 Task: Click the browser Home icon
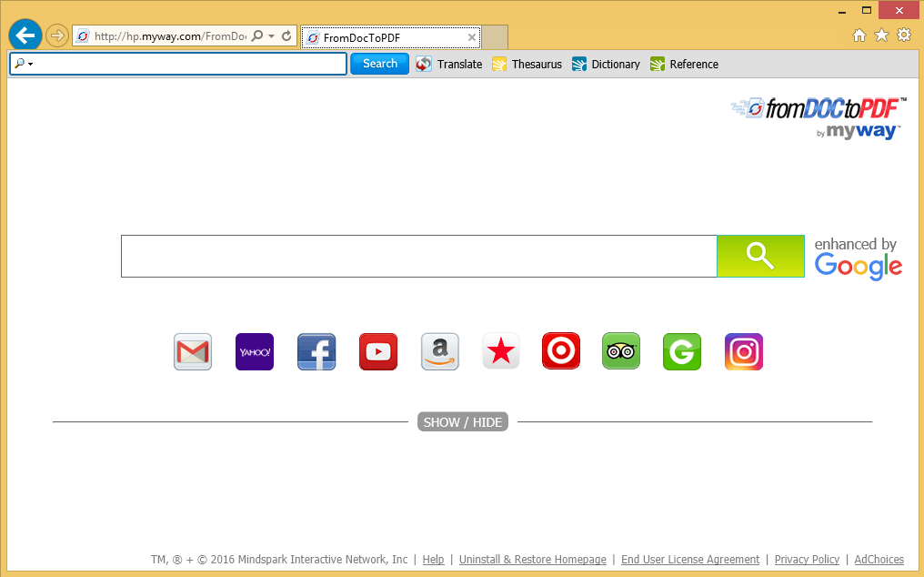[859, 35]
